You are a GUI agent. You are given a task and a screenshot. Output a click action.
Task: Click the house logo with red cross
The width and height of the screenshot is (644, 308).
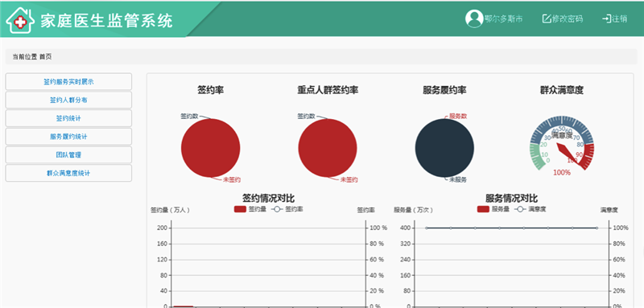(x=19, y=19)
